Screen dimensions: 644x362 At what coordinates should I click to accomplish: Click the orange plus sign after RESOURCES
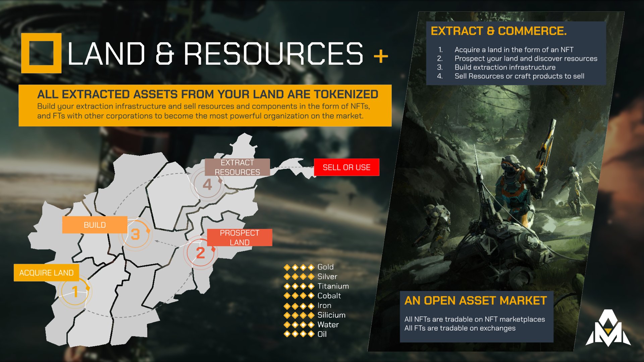tap(381, 56)
